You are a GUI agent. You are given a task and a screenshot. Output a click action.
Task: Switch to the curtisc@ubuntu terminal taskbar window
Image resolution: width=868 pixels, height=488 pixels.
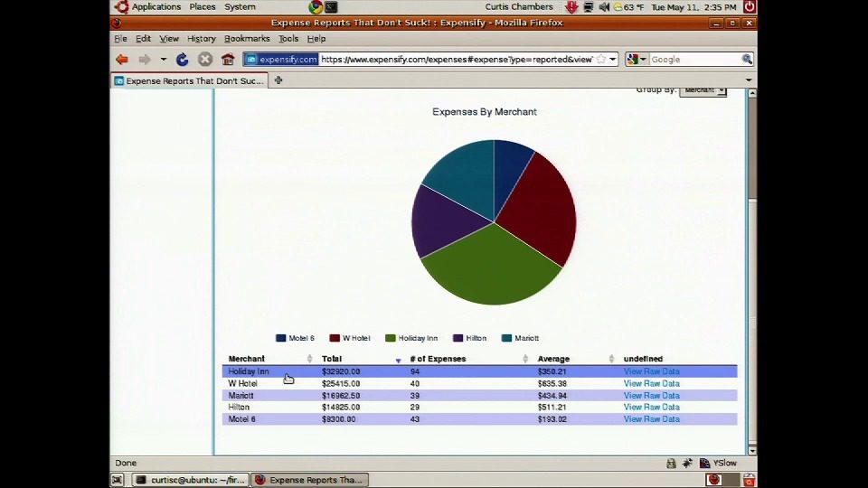(190, 480)
